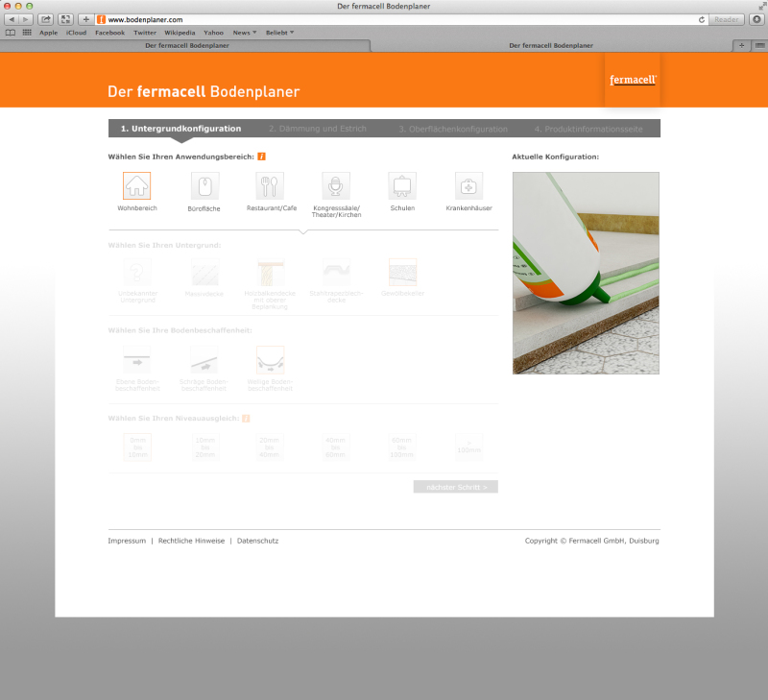Open a new tab with plus button

(741, 45)
